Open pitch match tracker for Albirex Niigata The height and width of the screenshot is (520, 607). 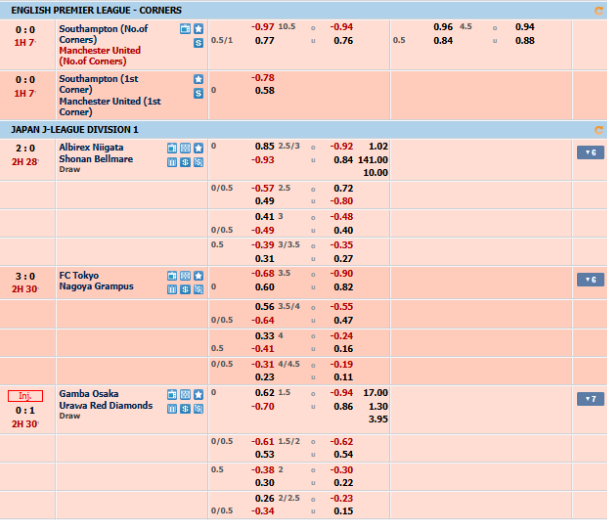(185, 148)
